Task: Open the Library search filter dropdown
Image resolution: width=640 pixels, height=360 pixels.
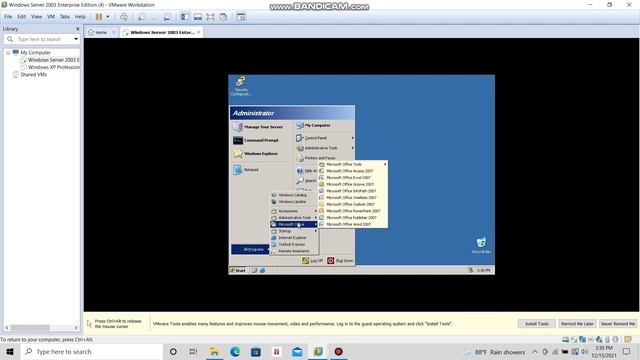Action: pos(76,39)
